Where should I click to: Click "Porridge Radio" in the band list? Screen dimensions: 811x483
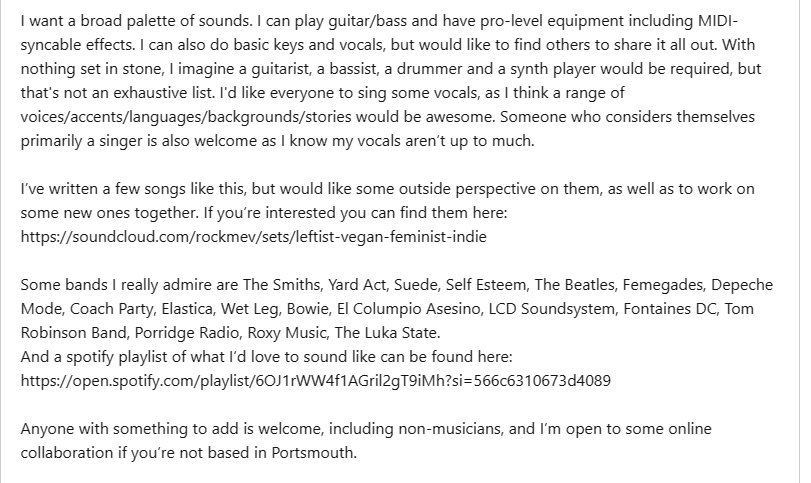click(x=187, y=333)
